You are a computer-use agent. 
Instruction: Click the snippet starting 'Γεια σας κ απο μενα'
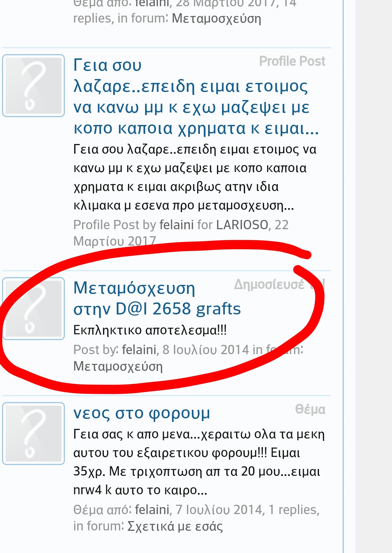point(199,462)
